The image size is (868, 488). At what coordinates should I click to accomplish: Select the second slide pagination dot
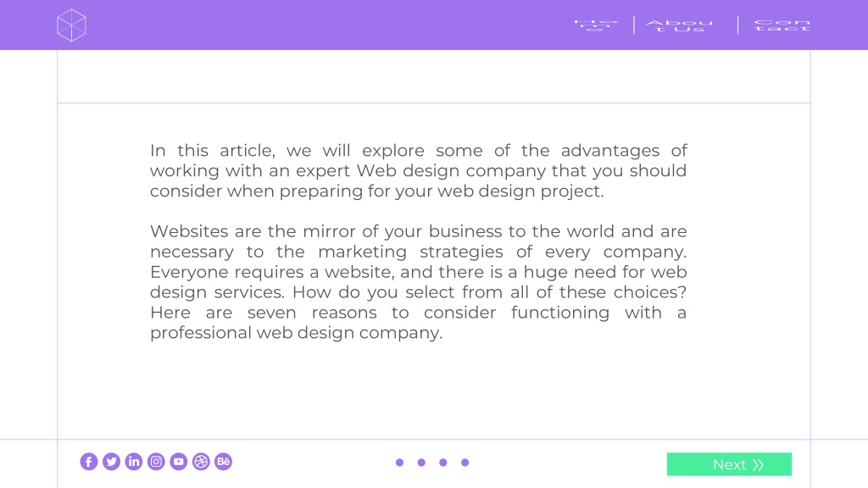point(421,463)
